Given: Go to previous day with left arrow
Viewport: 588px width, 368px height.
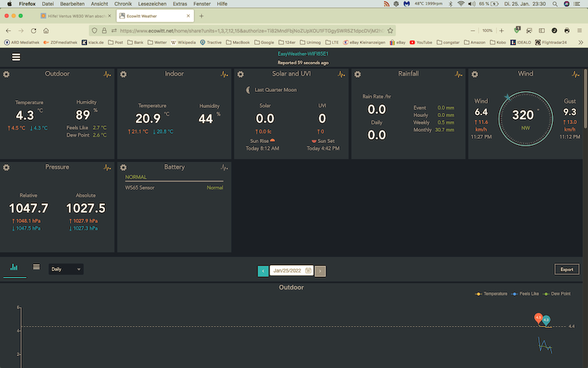Looking at the screenshot, I should (x=263, y=271).
